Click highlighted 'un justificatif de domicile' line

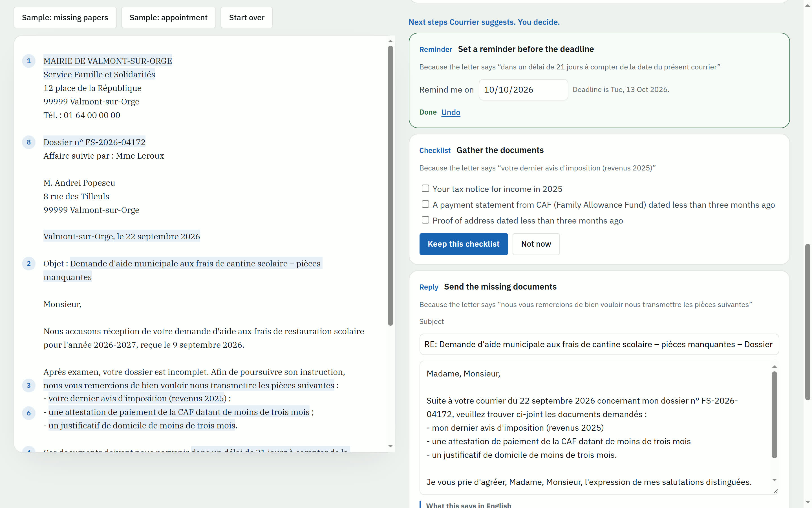point(142,426)
